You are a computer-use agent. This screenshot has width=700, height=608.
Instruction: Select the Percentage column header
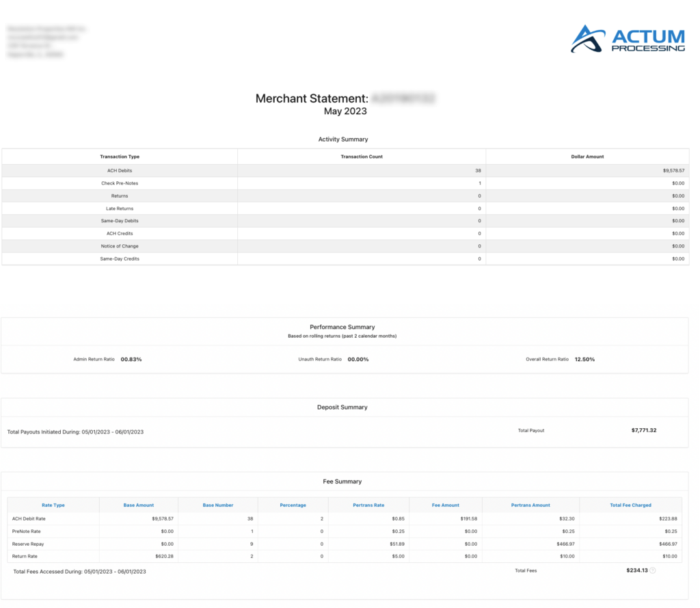point(293,505)
